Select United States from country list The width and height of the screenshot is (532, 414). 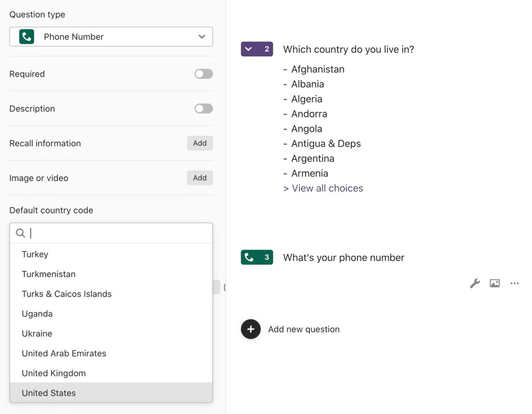tap(49, 393)
